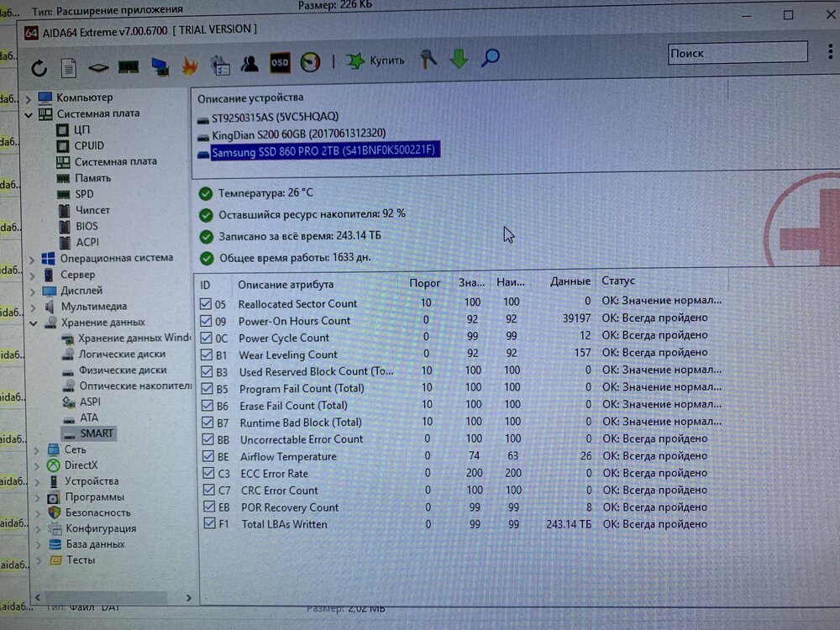The height and width of the screenshot is (630, 840).
Task: Expand the Компьютер tree node
Action: [x=29, y=97]
